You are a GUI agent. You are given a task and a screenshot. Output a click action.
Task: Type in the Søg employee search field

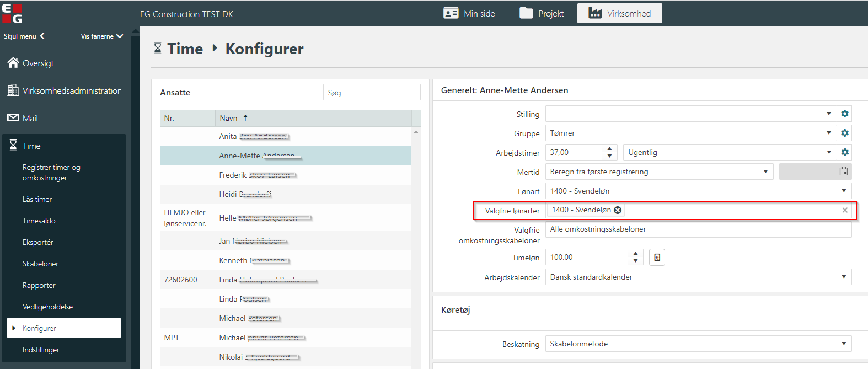pos(372,93)
